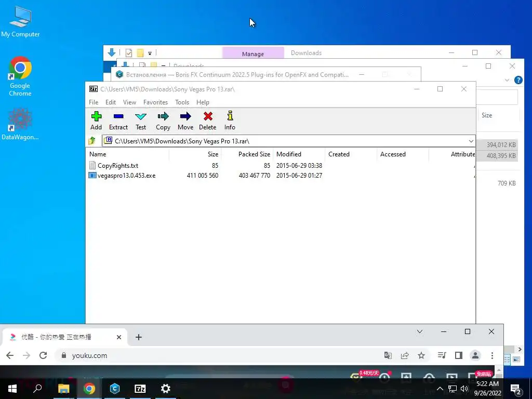Open Chrome profile avatar
The height and width of the screenshot is (399, 532).
tap(475, 355)
